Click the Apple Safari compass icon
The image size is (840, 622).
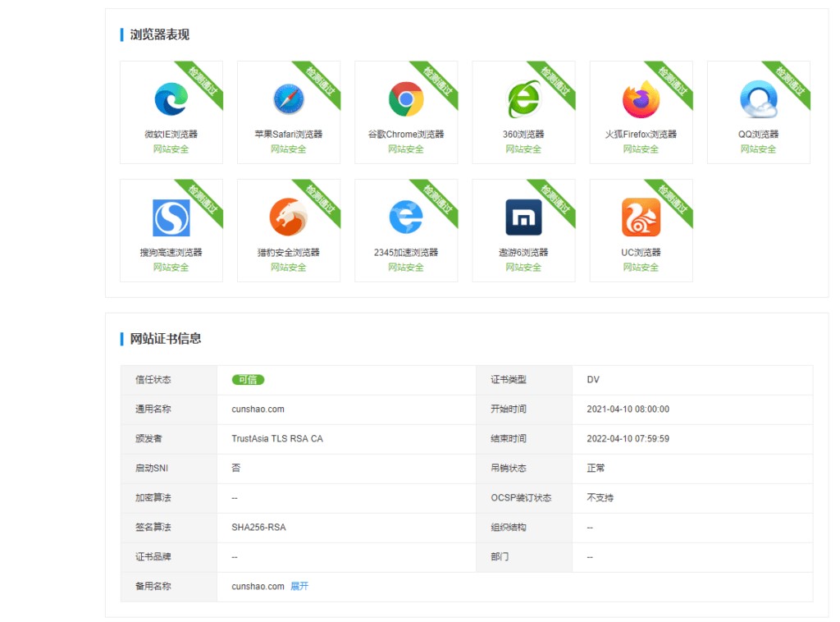point(288,99)
